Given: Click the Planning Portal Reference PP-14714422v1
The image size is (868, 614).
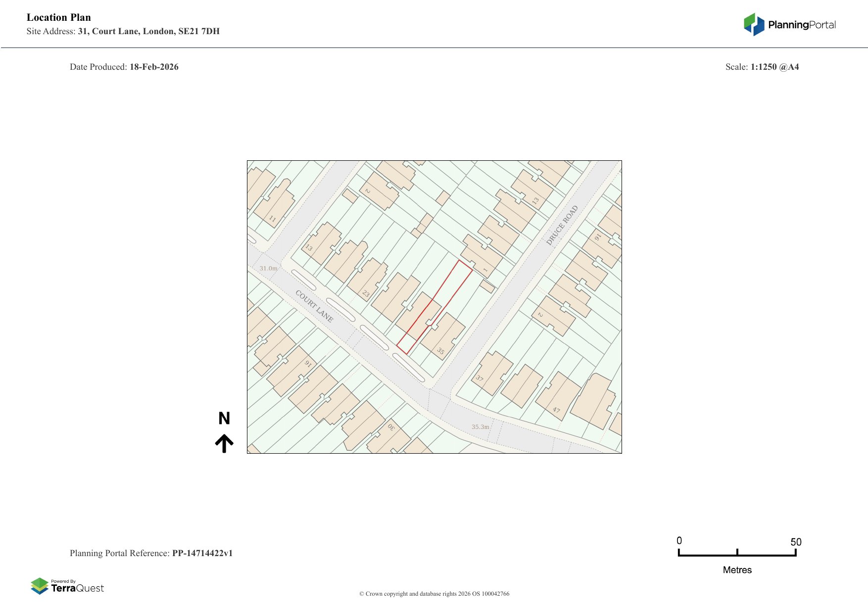Looking at the screenshot, I should pos(151,553).
